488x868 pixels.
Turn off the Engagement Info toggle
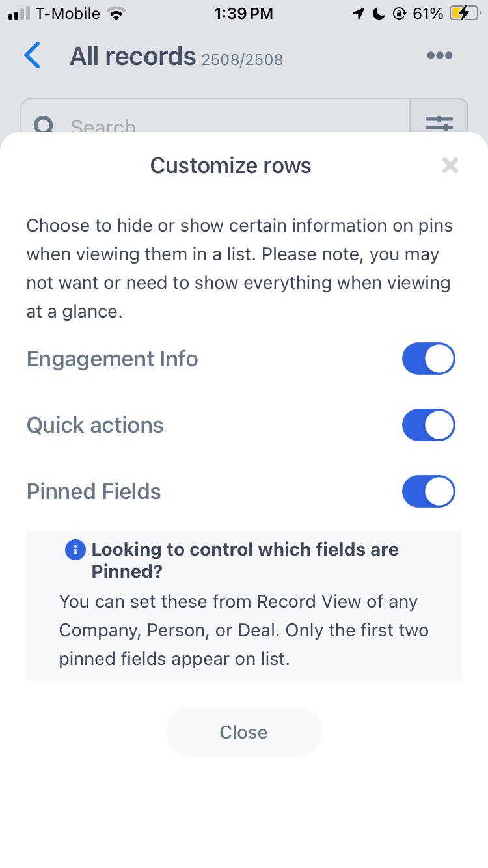tap(428, 359)
